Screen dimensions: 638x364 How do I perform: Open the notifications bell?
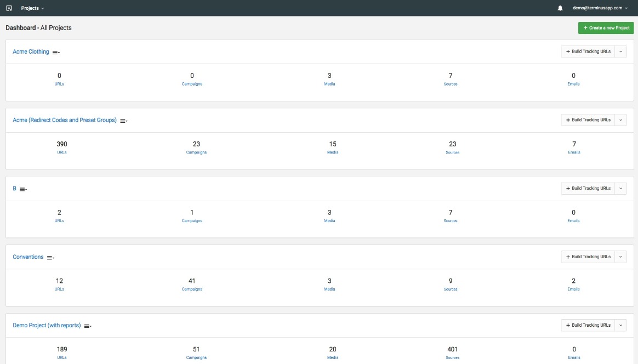click(x=560, y=8)
